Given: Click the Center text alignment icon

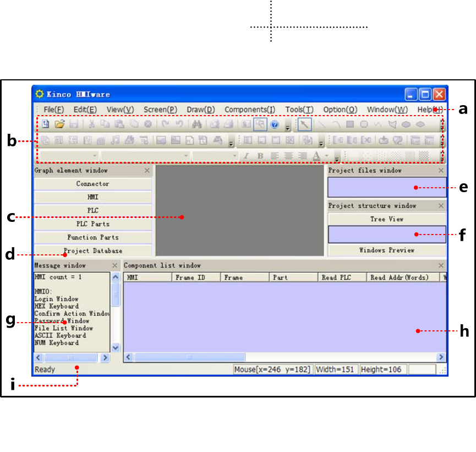Looking at the screenshot, I should tap(288, 156).
